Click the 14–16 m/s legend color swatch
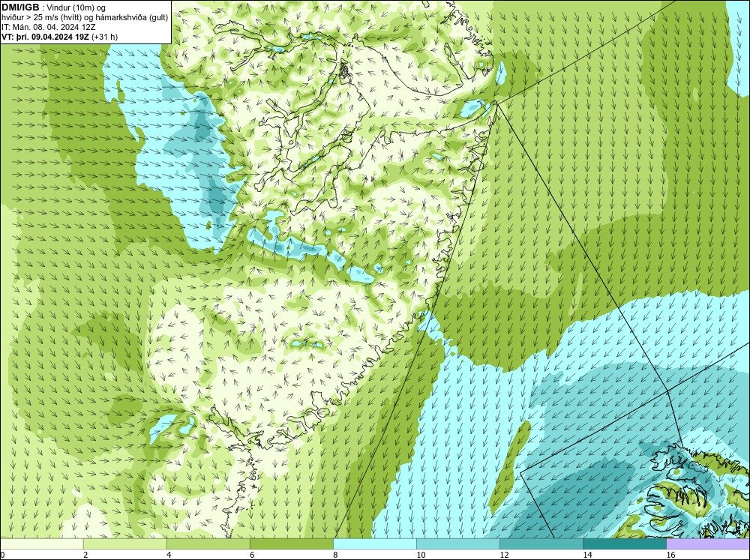 click(x=625, y=544)
